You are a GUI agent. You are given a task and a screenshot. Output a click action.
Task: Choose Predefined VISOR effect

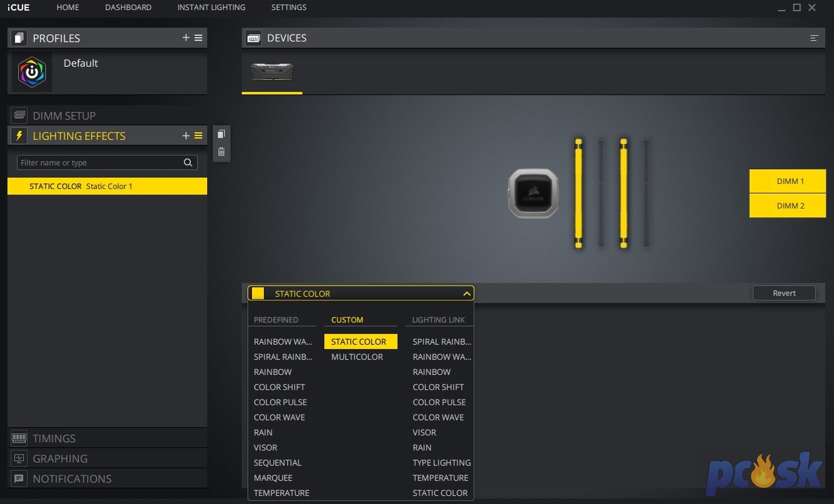tap(265, 448)
